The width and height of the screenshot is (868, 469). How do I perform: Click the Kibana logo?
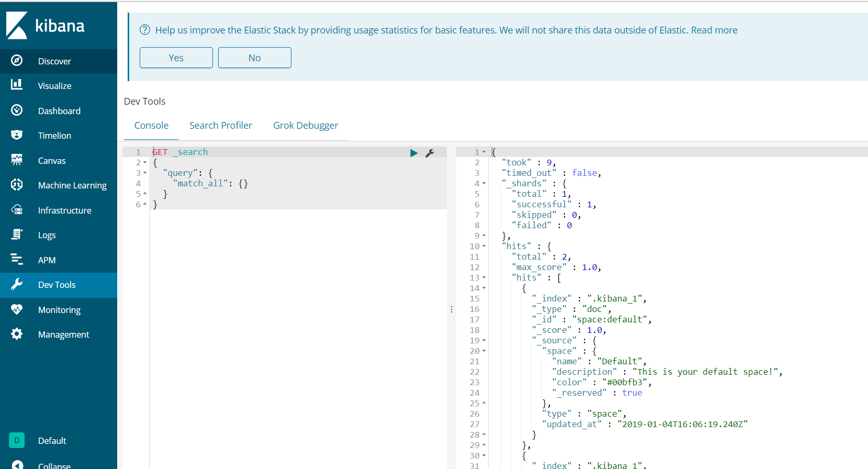(45, 26)
